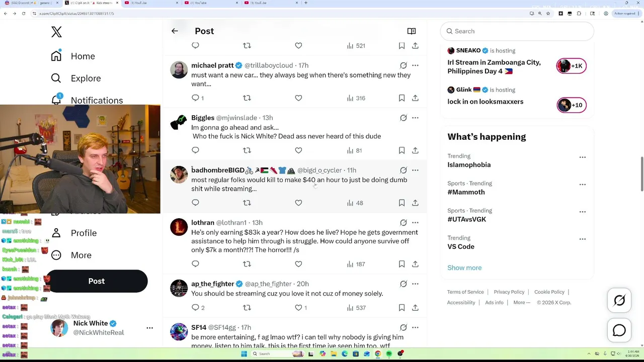Viewport: 644px width, 362px height.
Task: Open Nick White account menu dots
Action: pos(149,328)
